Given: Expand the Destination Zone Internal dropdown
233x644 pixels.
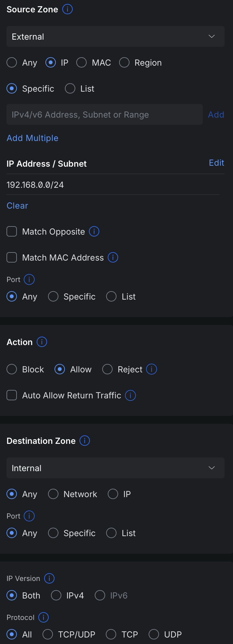Looking at the screenshot, I should tap(115, 468).
